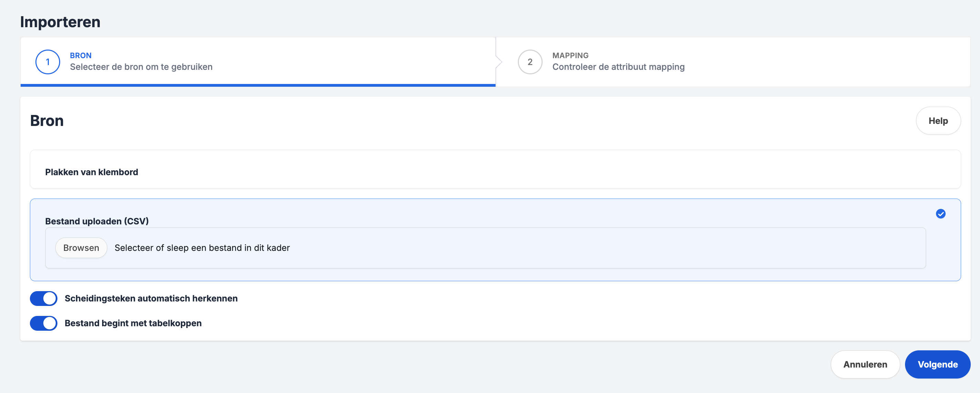Click 'Selecteer de bron om te gebruiken' text
This screenshot has height=393, width=980.
pos(141,67)
